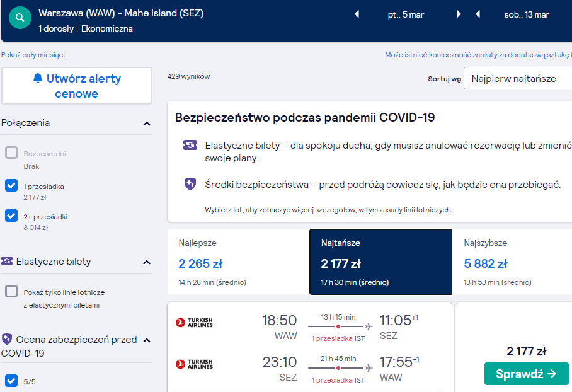The image size is (572, 392).
Task: Open the Sortuj wg dropdown
Action: coord(518,78)
